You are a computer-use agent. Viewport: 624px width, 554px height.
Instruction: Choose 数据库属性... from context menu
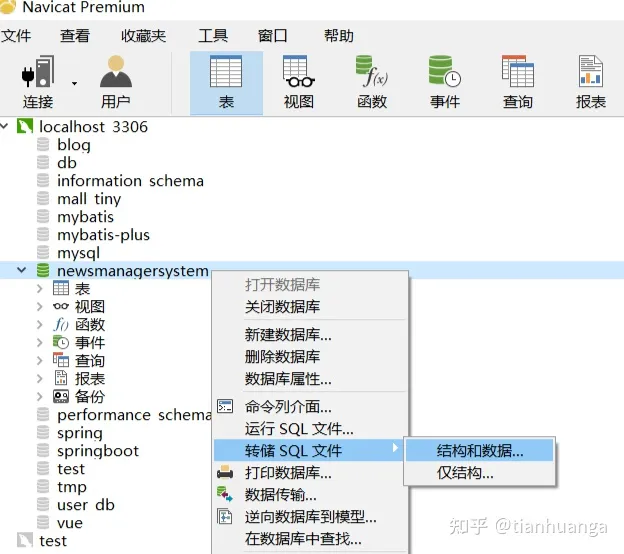coord(288,379)
